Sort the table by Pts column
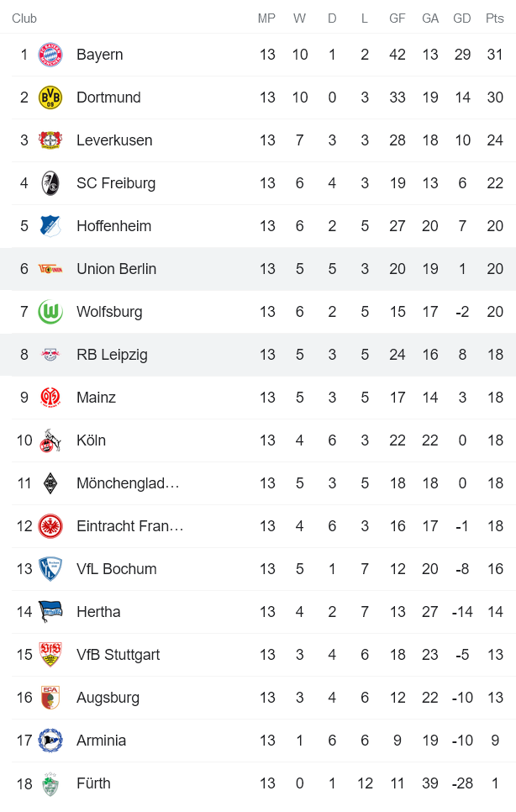Image resolution: width=516 pixels, height=812 pixels. (x=494, y=18)
